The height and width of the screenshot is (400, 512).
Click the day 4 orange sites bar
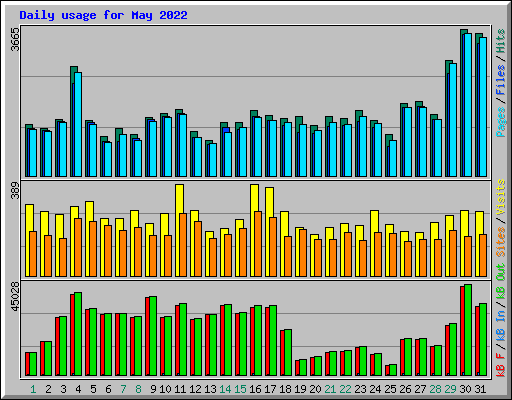click(x=78, y=247)
